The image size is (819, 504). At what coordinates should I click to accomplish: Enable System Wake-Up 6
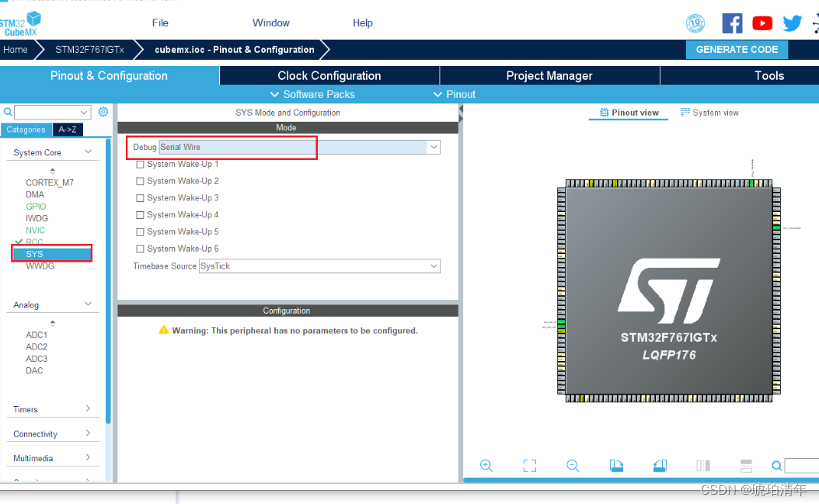(x=140, y=248)
